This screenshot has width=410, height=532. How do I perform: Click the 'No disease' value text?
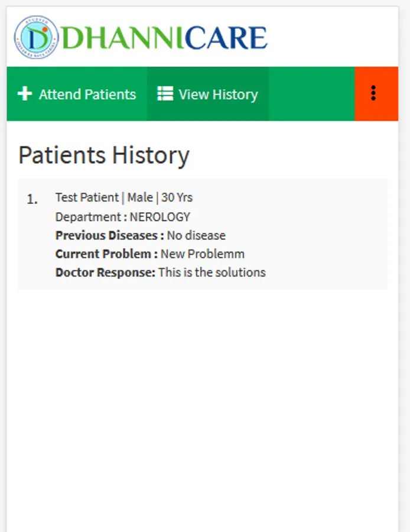[x=196, y=235]
